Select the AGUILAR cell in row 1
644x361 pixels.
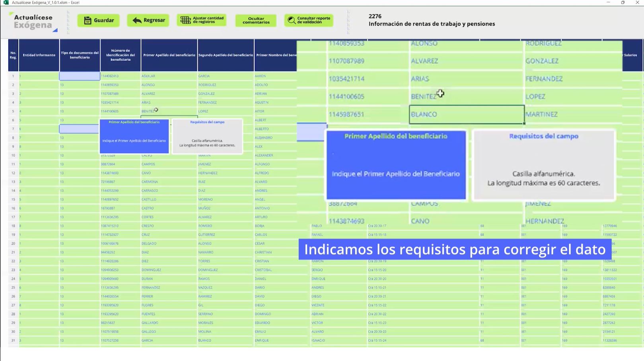coord(169,76)
